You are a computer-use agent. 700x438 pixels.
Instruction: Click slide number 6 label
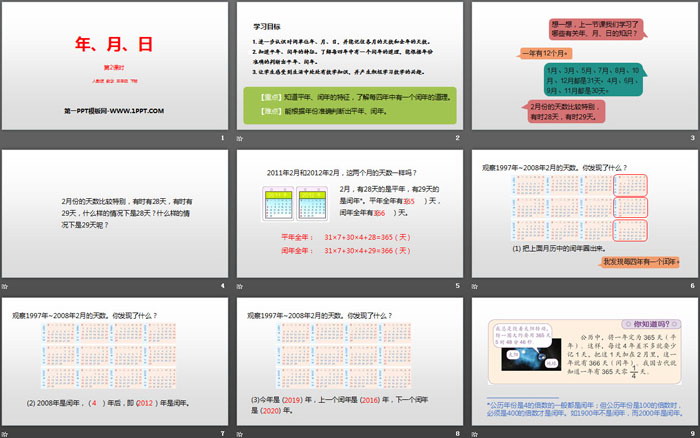click(693, 286)
